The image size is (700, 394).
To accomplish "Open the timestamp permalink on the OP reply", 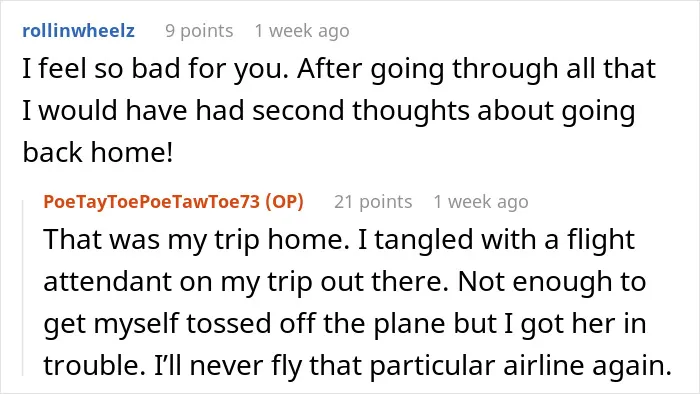I will point(481,202).
